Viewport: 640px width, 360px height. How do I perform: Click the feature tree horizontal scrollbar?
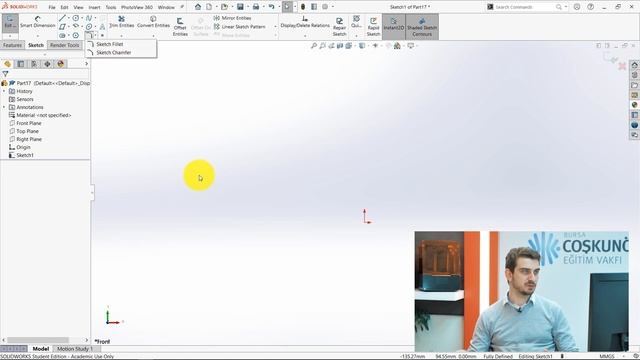[x=38, y=340]
